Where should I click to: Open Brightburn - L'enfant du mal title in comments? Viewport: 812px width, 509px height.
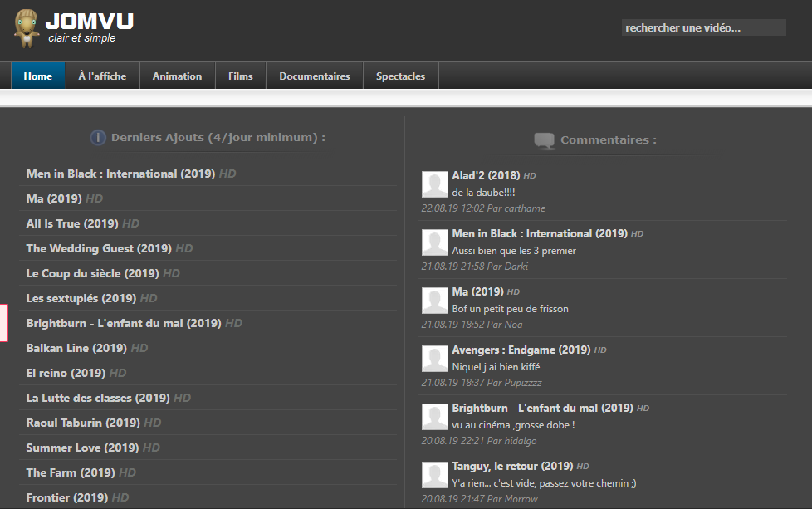click(543, 408)
